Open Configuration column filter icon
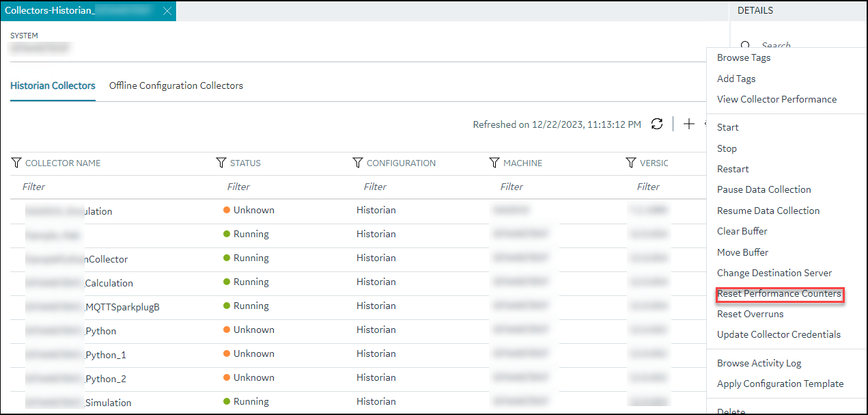 (358, 163)
